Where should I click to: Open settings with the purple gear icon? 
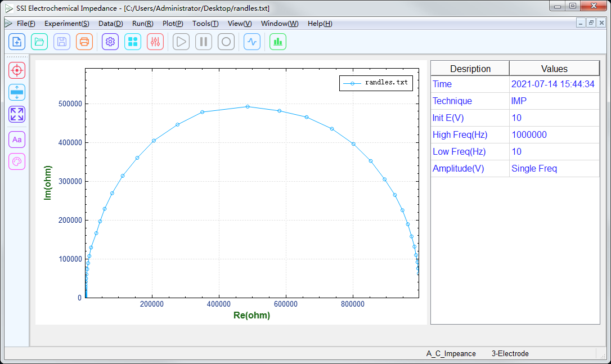(110, 42)
